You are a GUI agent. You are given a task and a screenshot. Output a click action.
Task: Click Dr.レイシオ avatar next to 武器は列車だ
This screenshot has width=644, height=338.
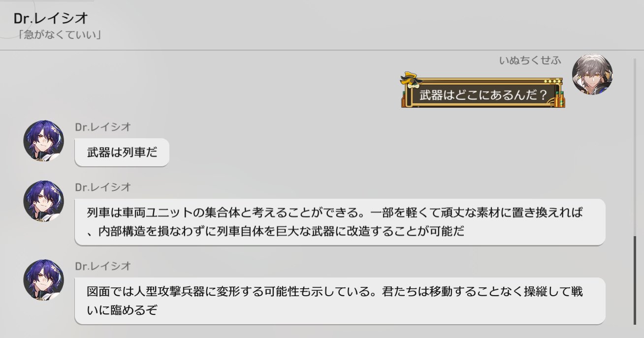tap(44, 141)
